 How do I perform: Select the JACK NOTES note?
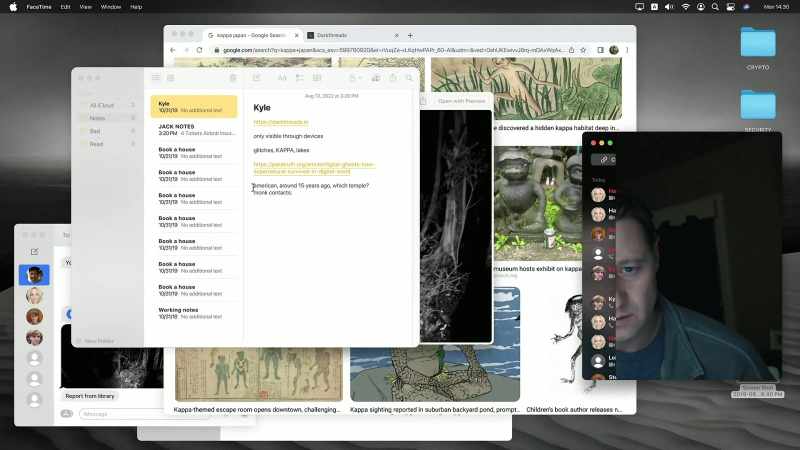point(194,130)
